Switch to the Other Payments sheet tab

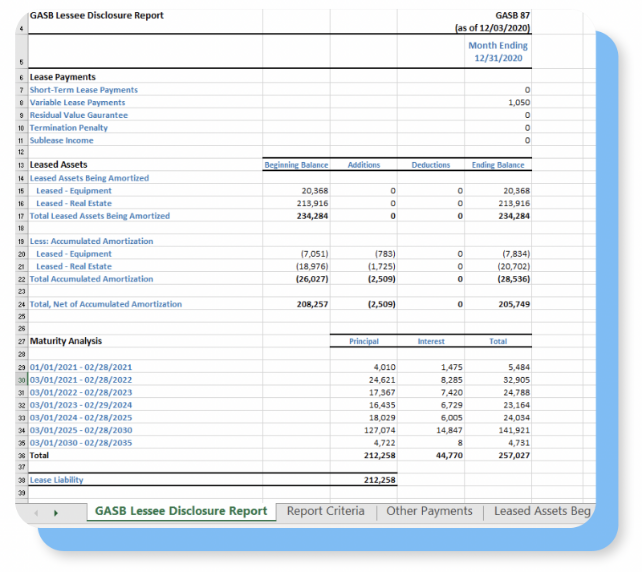(x=429, y=511)
